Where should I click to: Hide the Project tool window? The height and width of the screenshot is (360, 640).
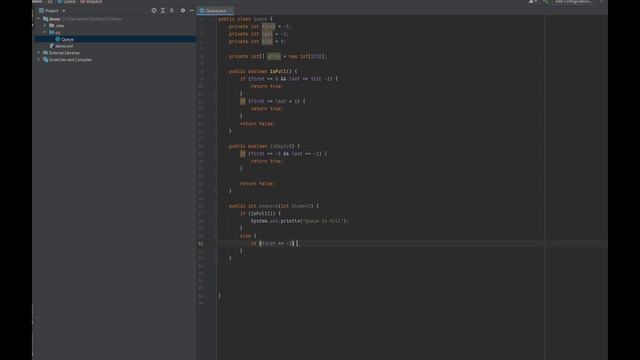192,11
